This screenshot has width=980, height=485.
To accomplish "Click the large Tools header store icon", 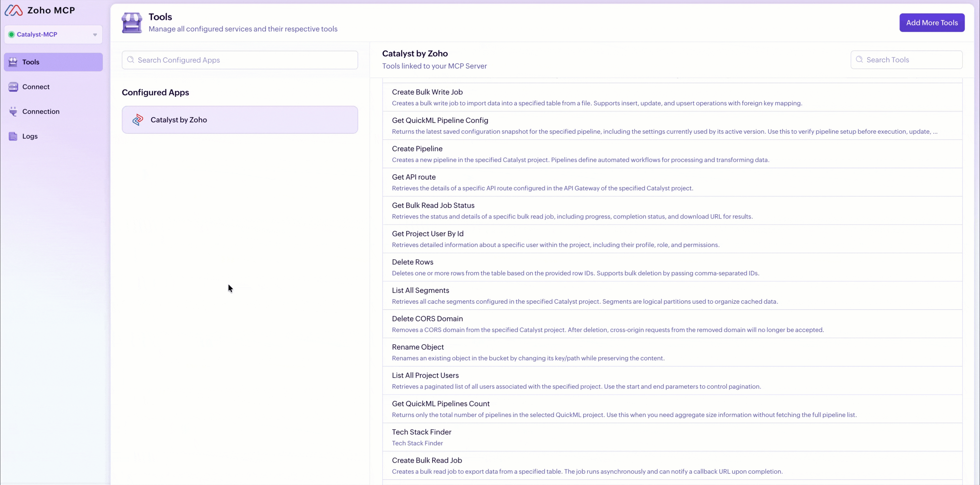I will pyautogui.click(x=132, y=22).
